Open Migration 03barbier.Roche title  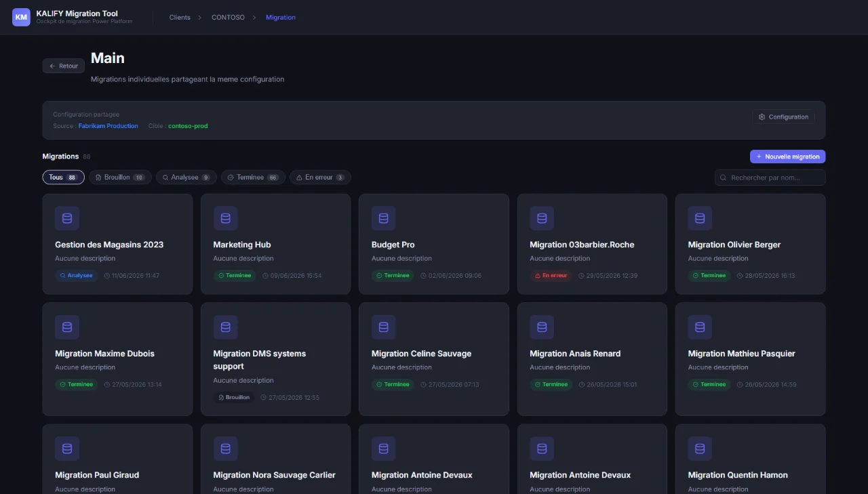(x=582, y=245)
